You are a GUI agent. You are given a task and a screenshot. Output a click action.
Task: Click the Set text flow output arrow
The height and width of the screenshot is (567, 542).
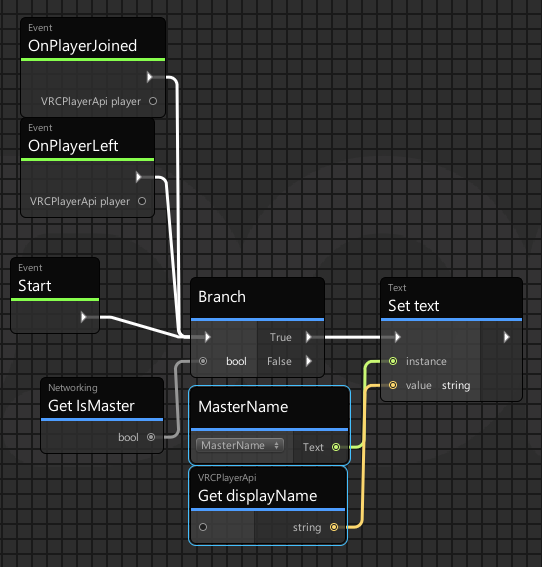click(507, 337)
